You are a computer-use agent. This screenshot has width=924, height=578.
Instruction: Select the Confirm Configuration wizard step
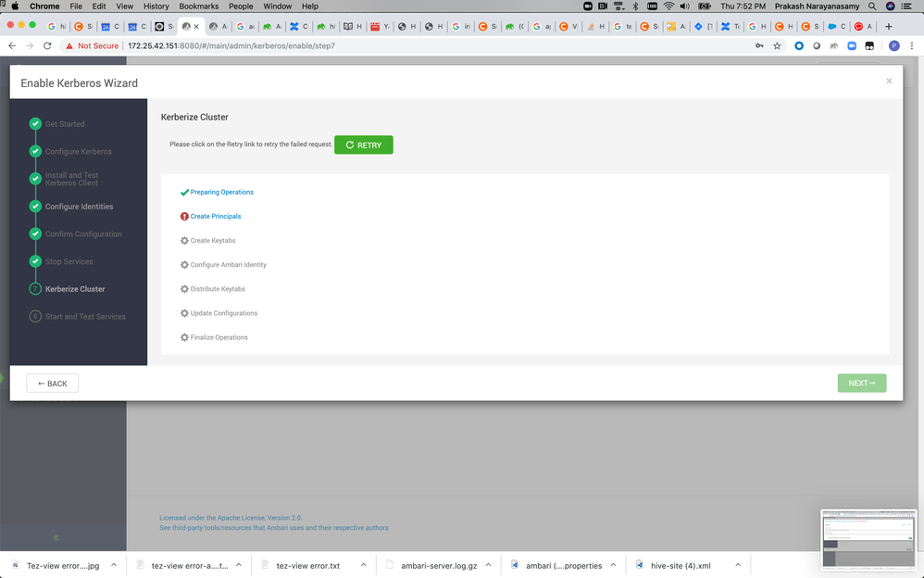(83, 234)
